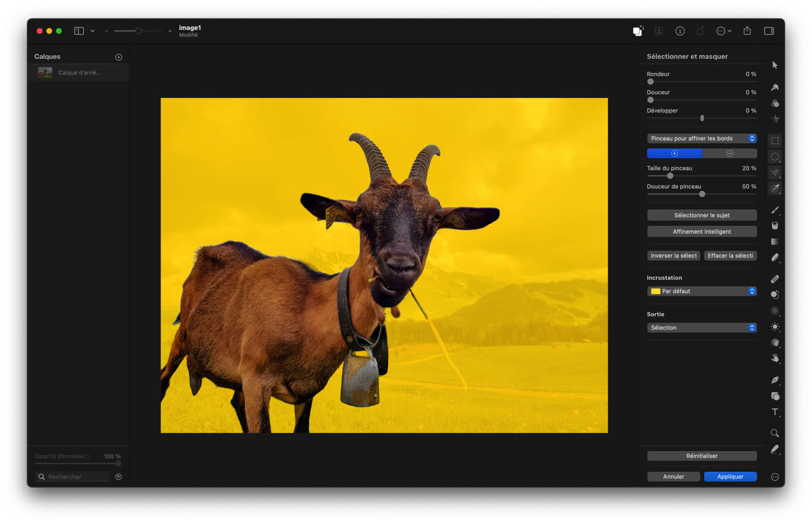This screenshot has height=523, width=812.
Task: Open the 'Pinceau pour affiner les bords' dropdown
Action: [x=702, y=139]
